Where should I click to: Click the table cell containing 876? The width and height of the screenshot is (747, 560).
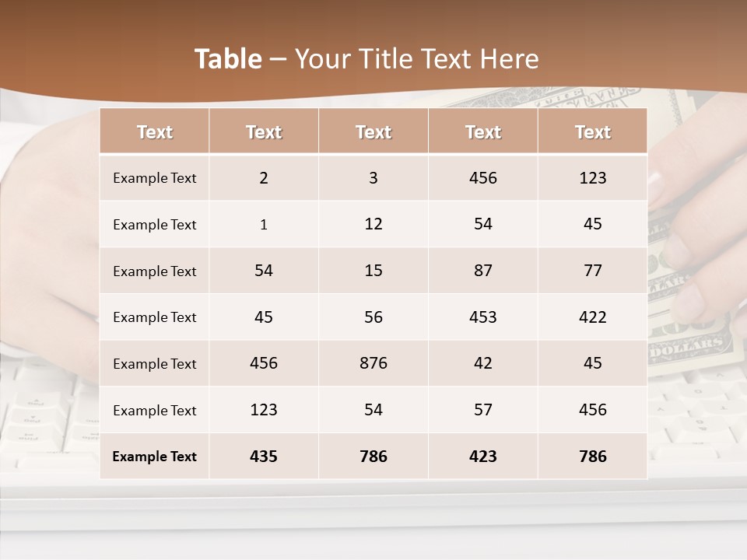(373, 363)
